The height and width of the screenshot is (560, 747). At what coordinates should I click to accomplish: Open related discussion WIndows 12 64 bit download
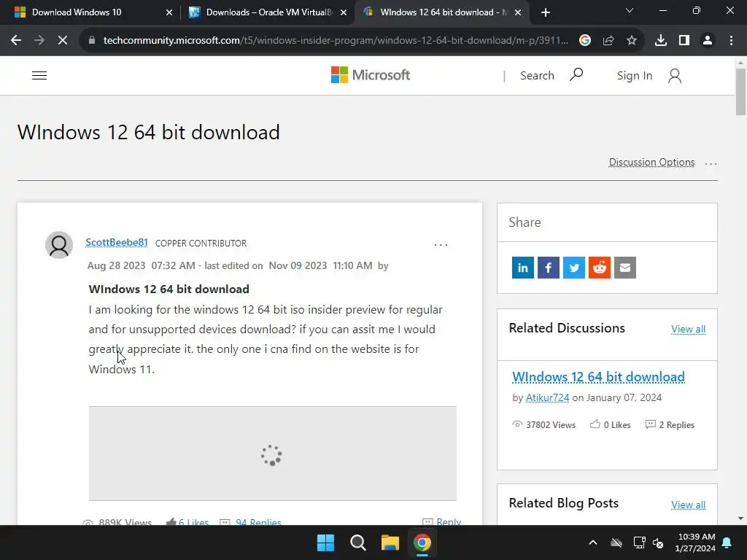[x=598, y=377]
